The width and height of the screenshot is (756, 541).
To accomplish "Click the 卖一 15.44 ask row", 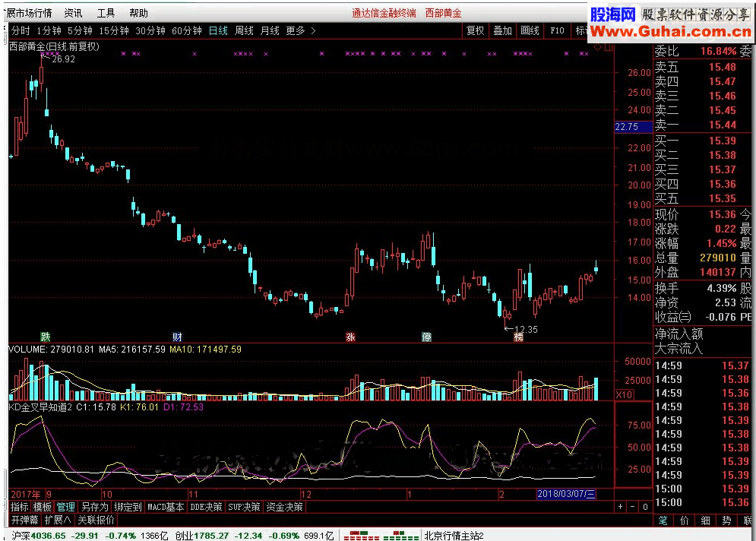I will tap(703, 125).
